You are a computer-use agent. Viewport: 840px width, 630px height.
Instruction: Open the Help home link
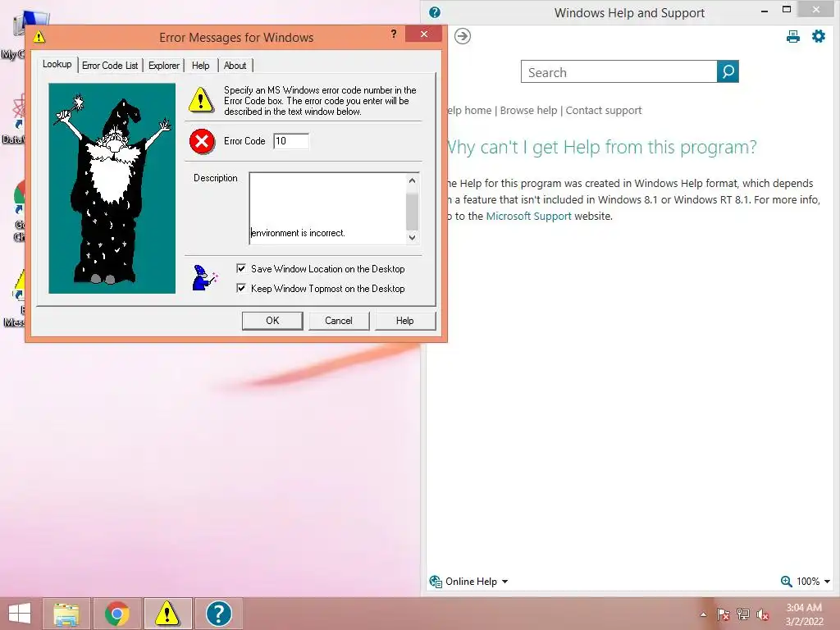pyautogui.click(x=469, y=111)
